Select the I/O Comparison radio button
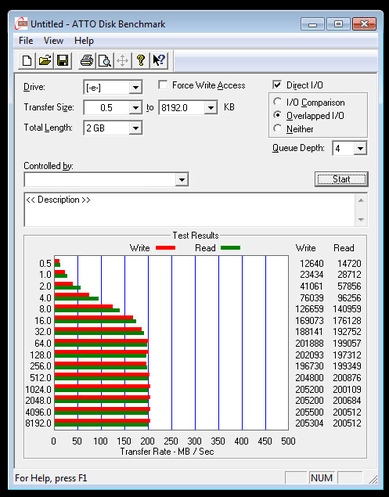This screenshot has height=497, width=389. (x=277, y=102)
